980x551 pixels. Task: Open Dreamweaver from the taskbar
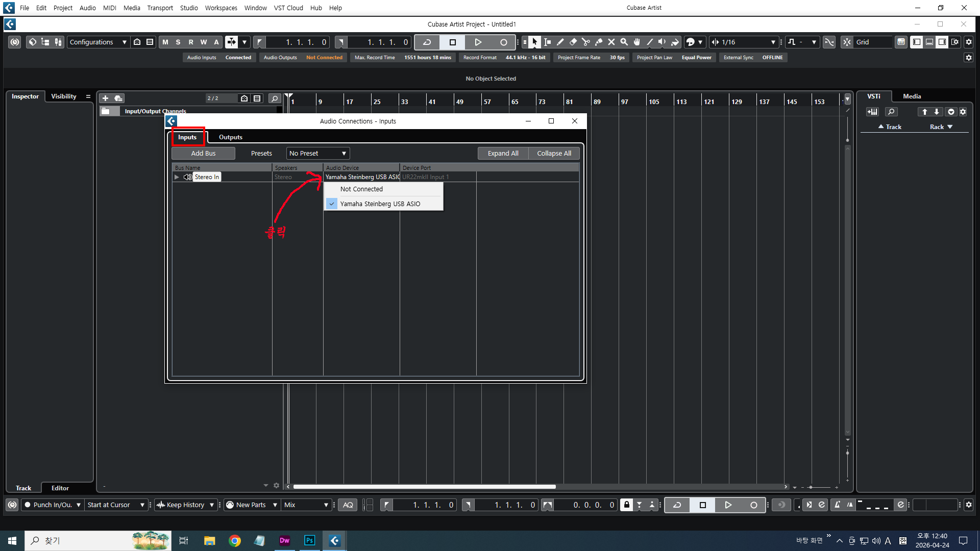[x=284, y=541]
